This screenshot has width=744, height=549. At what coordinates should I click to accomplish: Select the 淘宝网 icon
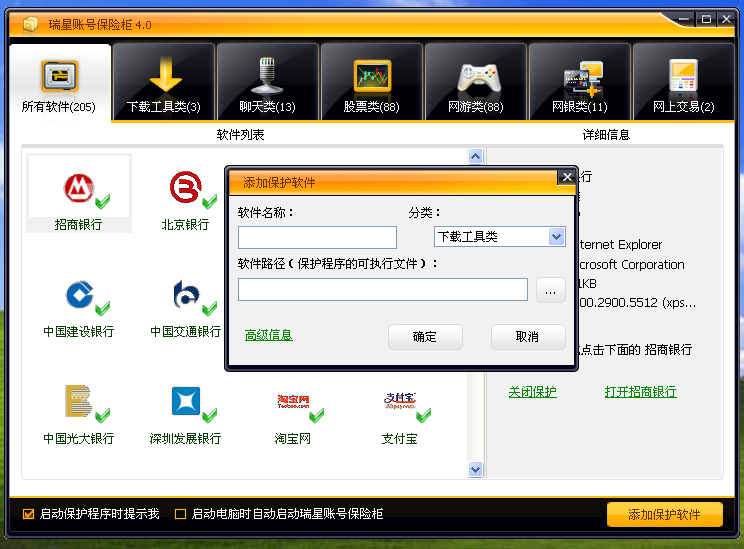293,401
